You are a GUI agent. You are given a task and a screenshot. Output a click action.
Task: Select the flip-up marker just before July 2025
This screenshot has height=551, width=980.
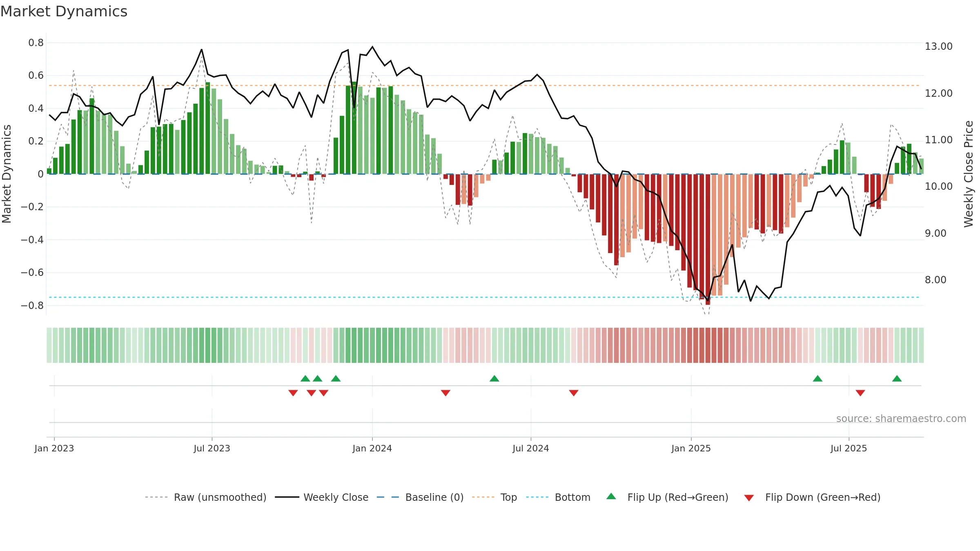pos(817,378)
